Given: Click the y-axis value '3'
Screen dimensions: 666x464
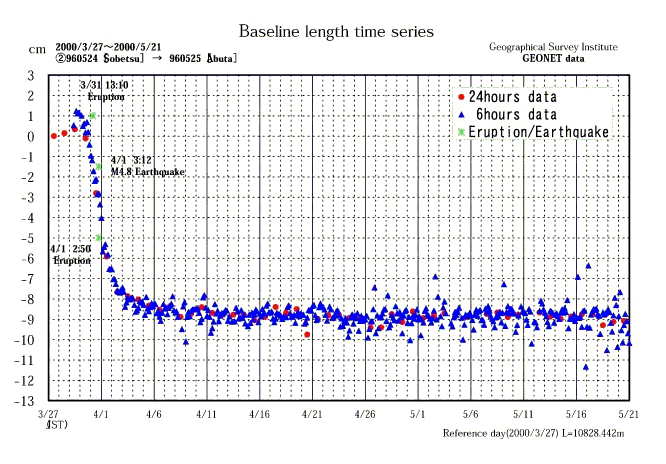Looking at the screenshot, I should click(31, 76).
